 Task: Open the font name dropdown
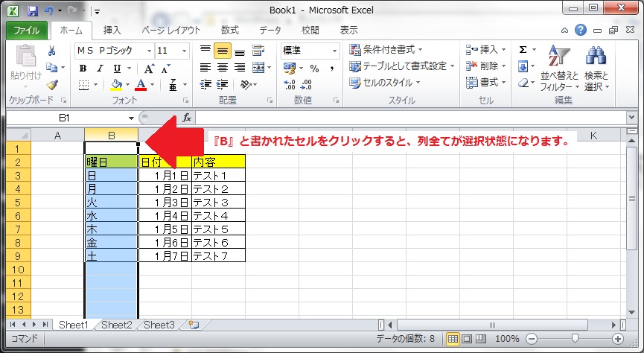point(148,51)
